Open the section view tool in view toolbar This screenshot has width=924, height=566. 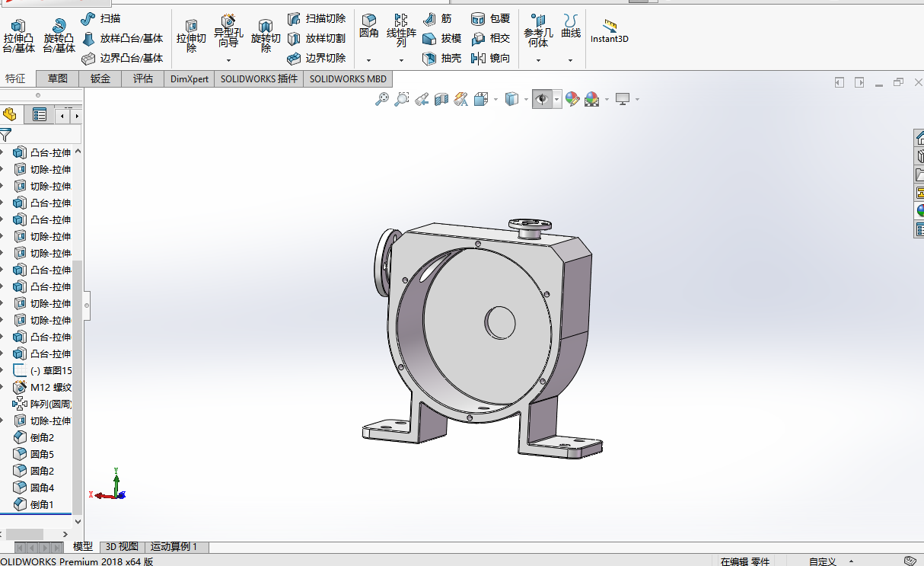click(441, 99)
